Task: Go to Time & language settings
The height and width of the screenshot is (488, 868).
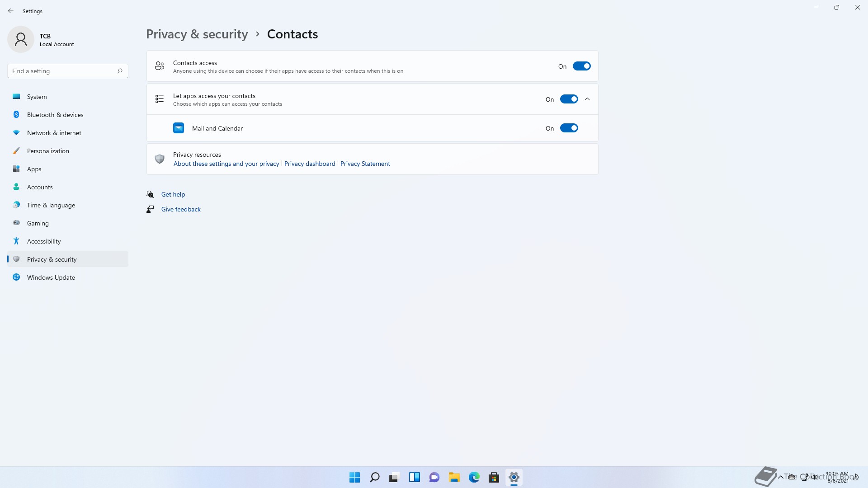Action: [x=68, y=205]
